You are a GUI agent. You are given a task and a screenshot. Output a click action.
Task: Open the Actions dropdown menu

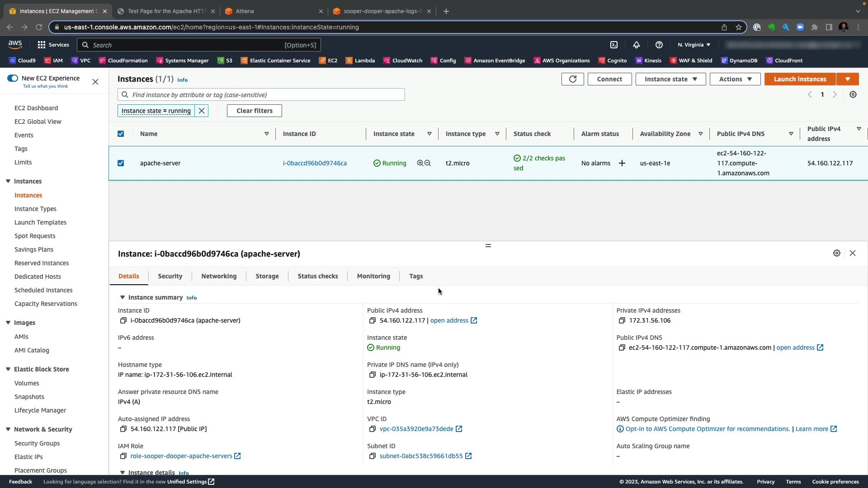[735, 79]
